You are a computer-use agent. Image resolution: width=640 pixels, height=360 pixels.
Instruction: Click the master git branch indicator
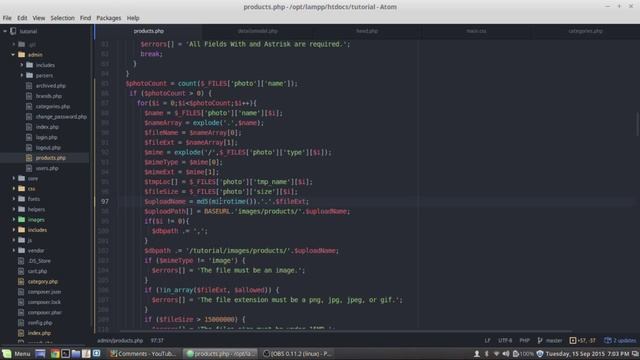point(550,340)
